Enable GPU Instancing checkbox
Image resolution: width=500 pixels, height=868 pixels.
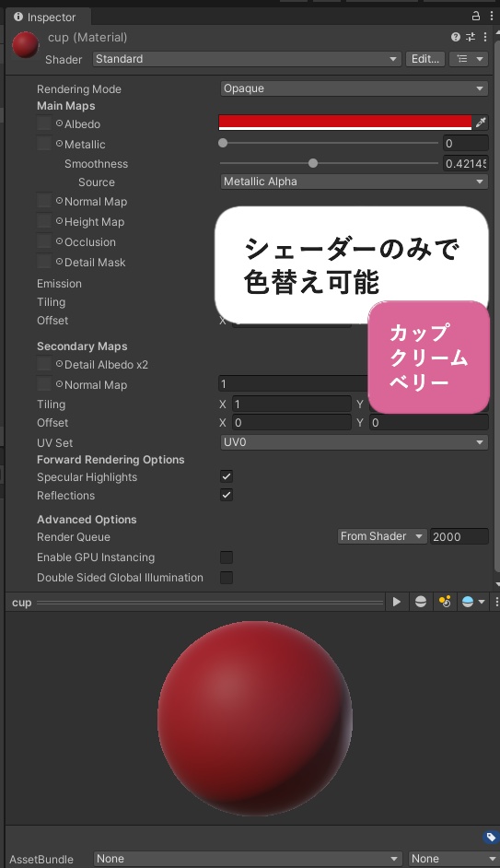pyautogui.click(x=227, y=557)
